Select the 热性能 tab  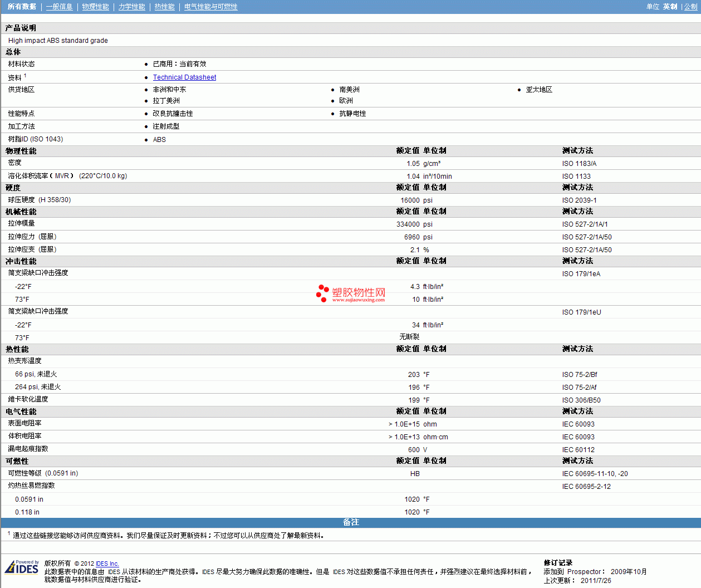pyautogui.click(x=164, y=7)
